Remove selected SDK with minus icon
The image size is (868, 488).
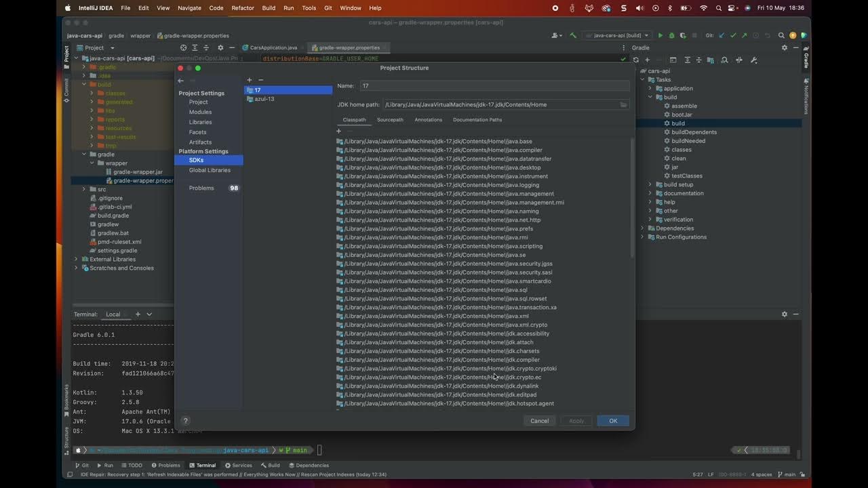(260, 80)
